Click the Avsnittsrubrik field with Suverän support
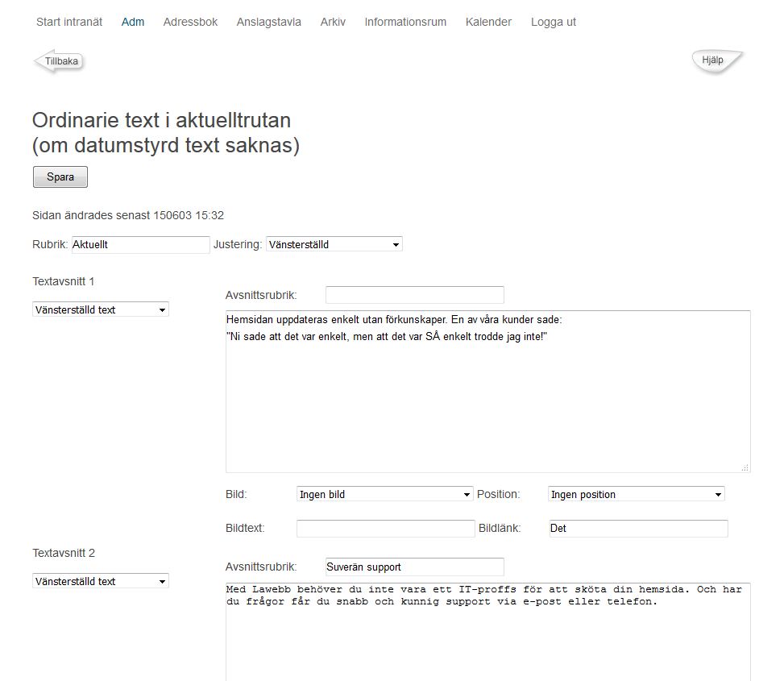Screen dimensions: 784x681 tap(414, 567)
